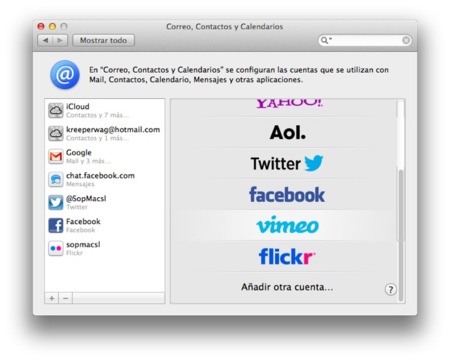
Task: Select the sopmacsl Flickr account text
Action: pos(83,245)
